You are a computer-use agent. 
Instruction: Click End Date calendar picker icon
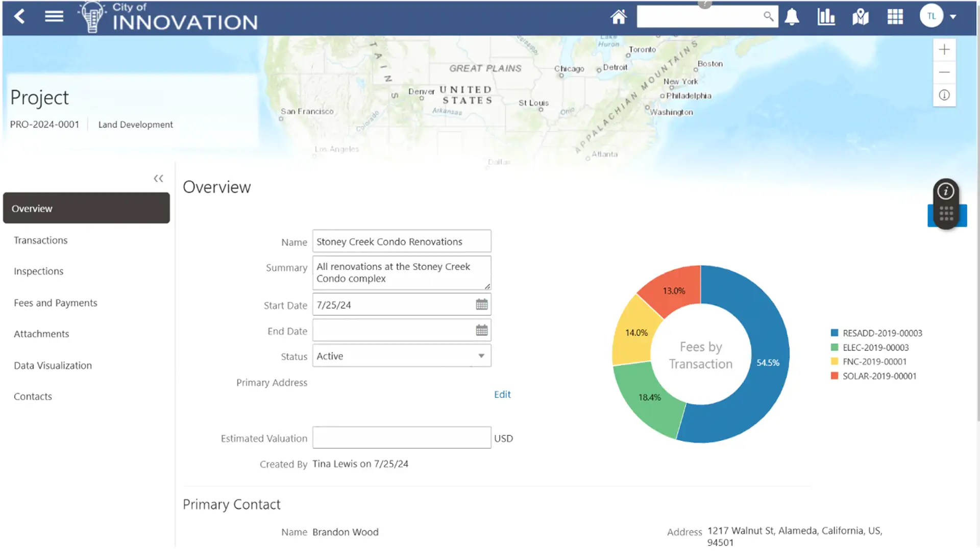481,330
